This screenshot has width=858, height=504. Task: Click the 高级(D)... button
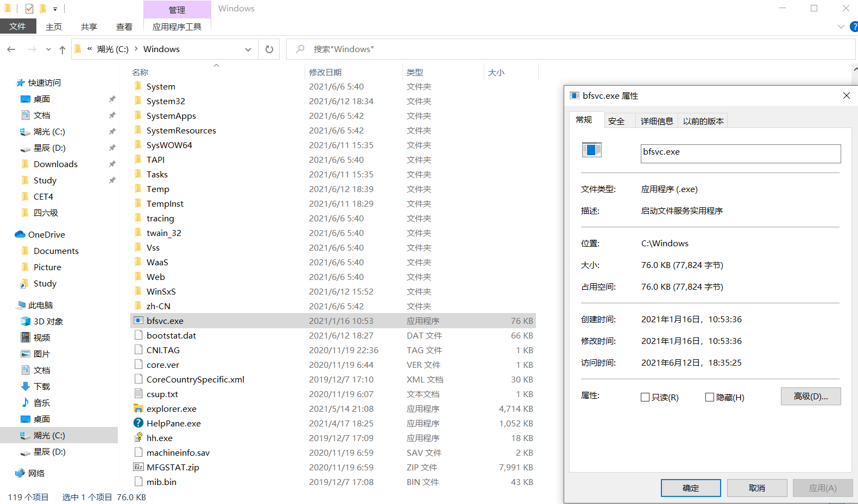click(x=811, y=396)
